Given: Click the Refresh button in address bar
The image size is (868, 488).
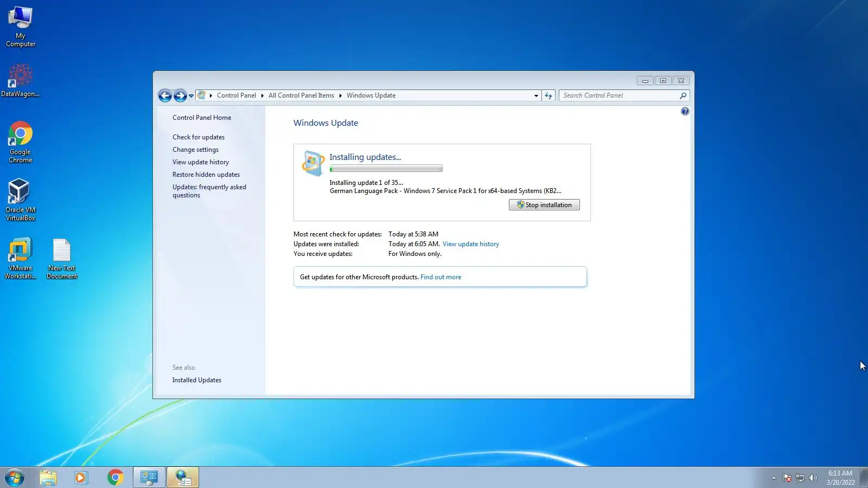Looking at the screenshot, I should click(548, 95).
